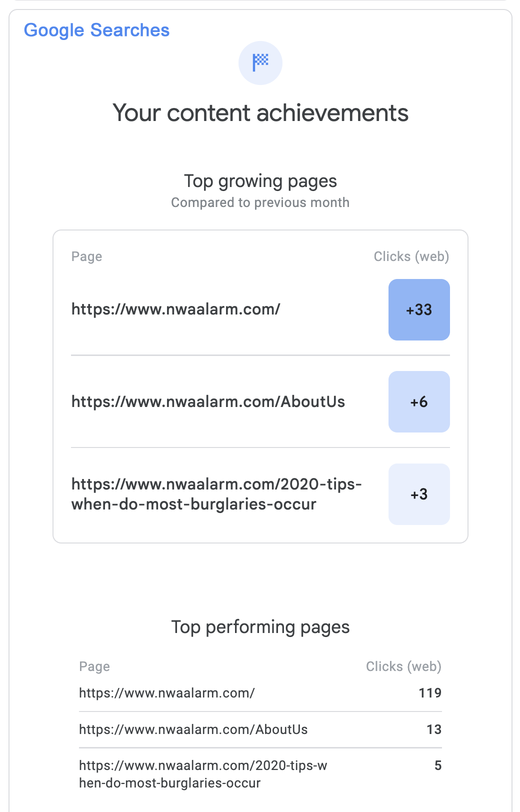
Task: Click Compared to previous month subtitle
Action: [x=260, y=202]
